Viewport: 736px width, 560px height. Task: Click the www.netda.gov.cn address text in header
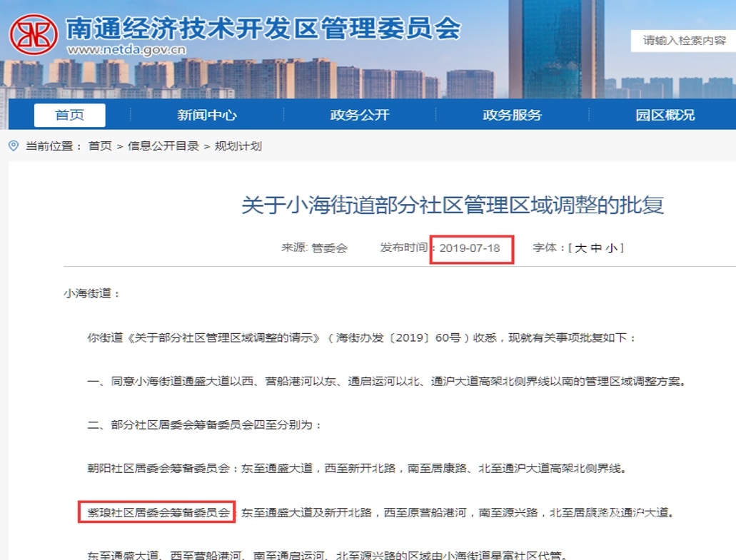click(126, 50)
